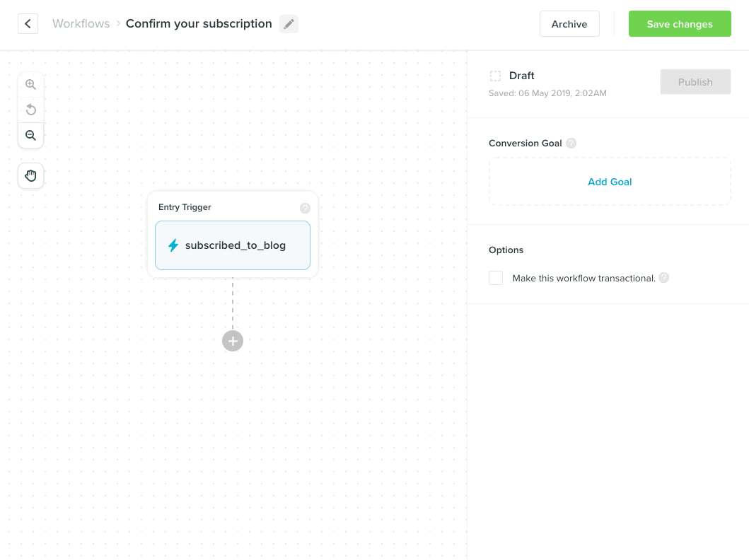Click the lightning bolt trigger icon
This screenshot has height=560, width=749.
point(173,245)
